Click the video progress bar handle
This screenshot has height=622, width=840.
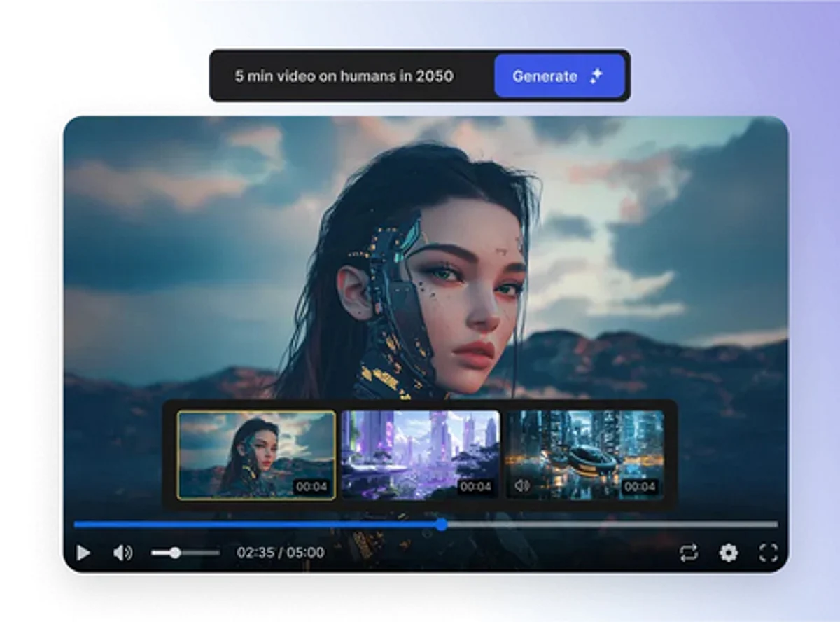point(441,524)
